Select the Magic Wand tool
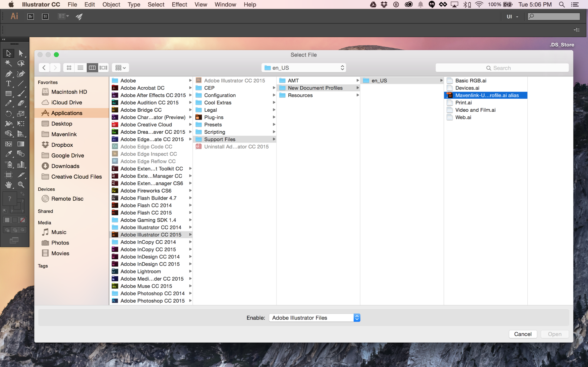 coord(8,63)
